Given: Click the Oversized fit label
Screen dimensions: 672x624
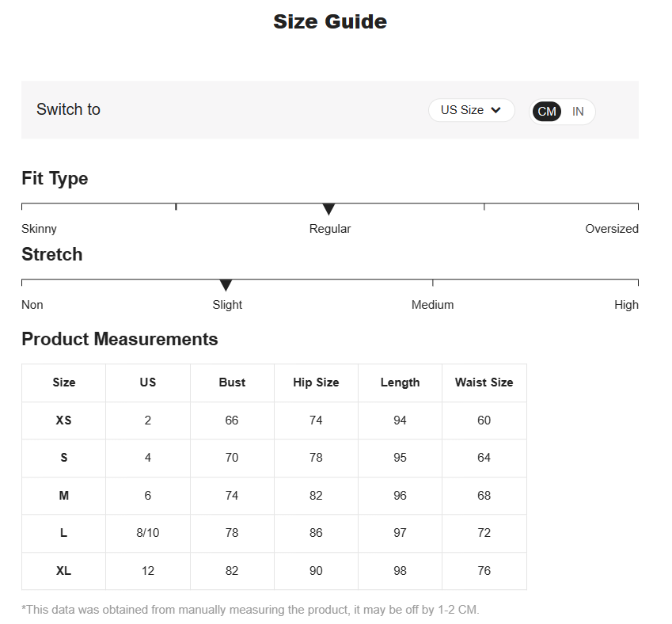Looking at the screenshot, I should pyautogui.click(x=611, y=229).
